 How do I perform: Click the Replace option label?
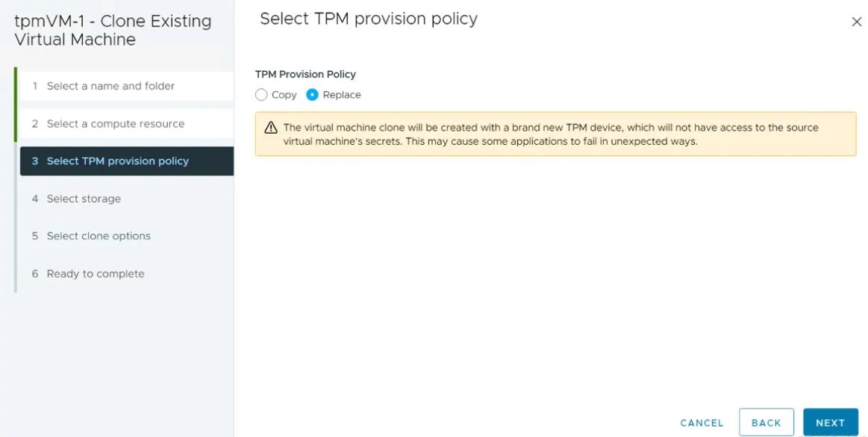(342, 95)
